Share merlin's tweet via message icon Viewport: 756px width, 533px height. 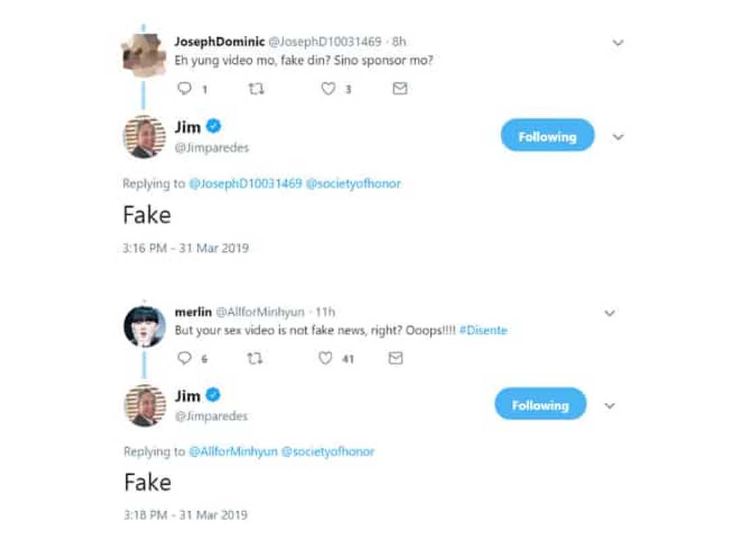pyautogui.click(x=396, y=358)
